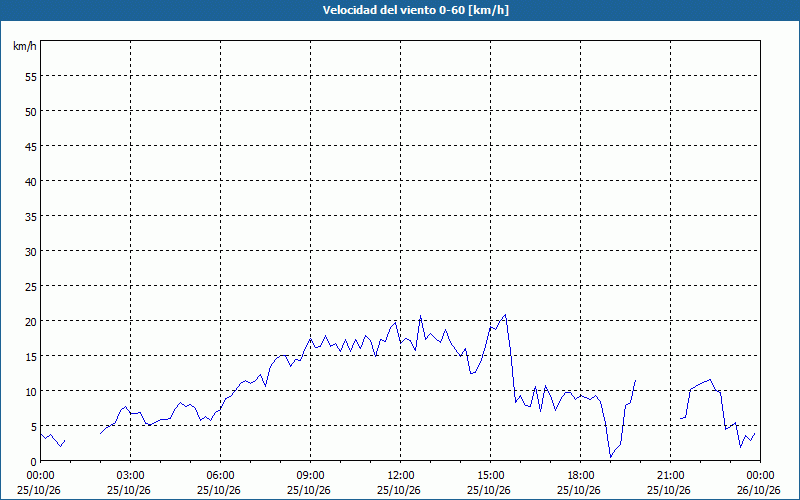Select the 40 value on the y-axis
Screen dimensions: 800x500
click(31, 182)
